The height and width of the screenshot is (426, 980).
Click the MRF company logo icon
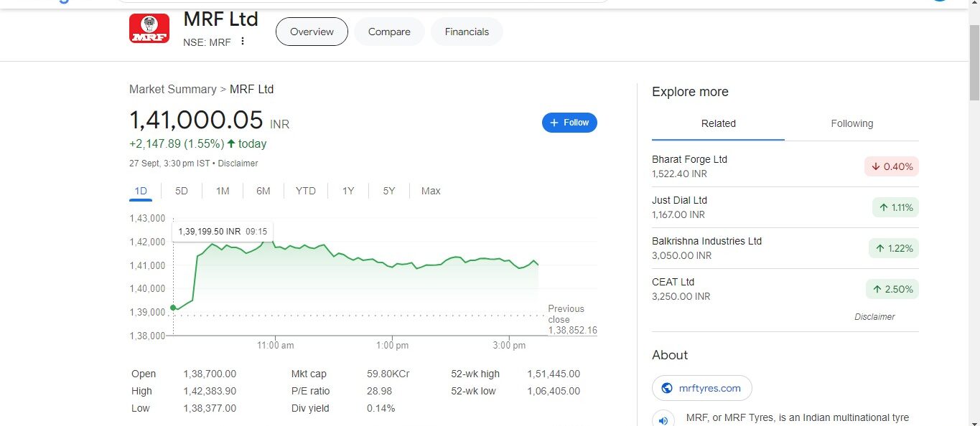click(149, 29)
